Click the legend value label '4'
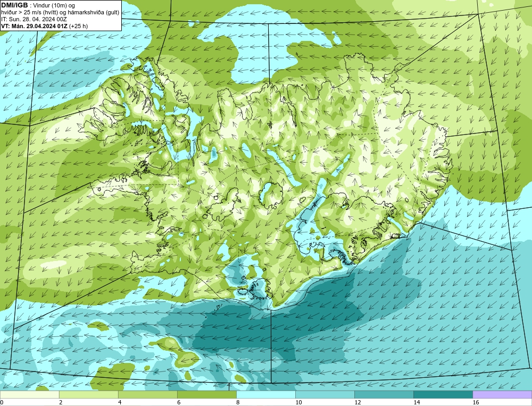This screenshot has width=532, height=406. tap(120, 402)
